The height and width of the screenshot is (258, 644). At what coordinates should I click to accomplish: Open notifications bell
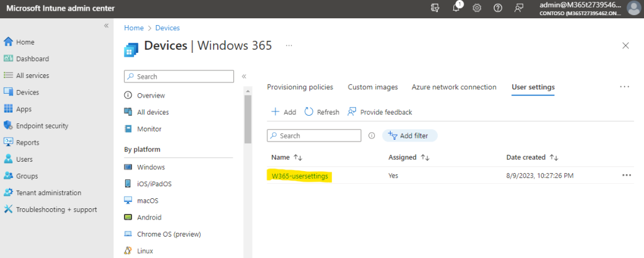coord(456,8)
